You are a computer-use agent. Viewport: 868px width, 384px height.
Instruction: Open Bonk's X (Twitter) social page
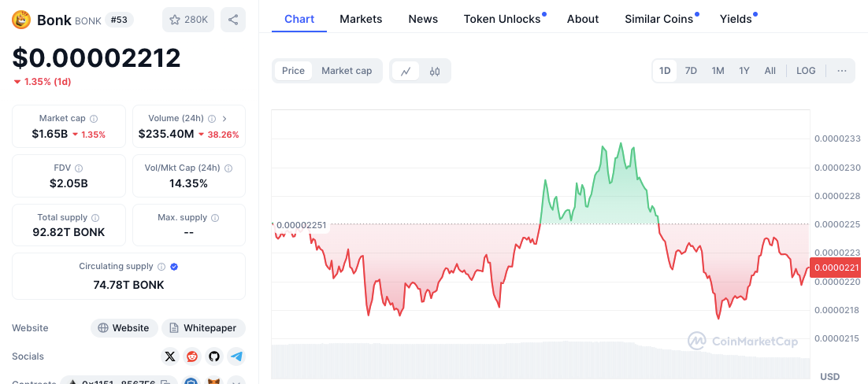point(170,356)
